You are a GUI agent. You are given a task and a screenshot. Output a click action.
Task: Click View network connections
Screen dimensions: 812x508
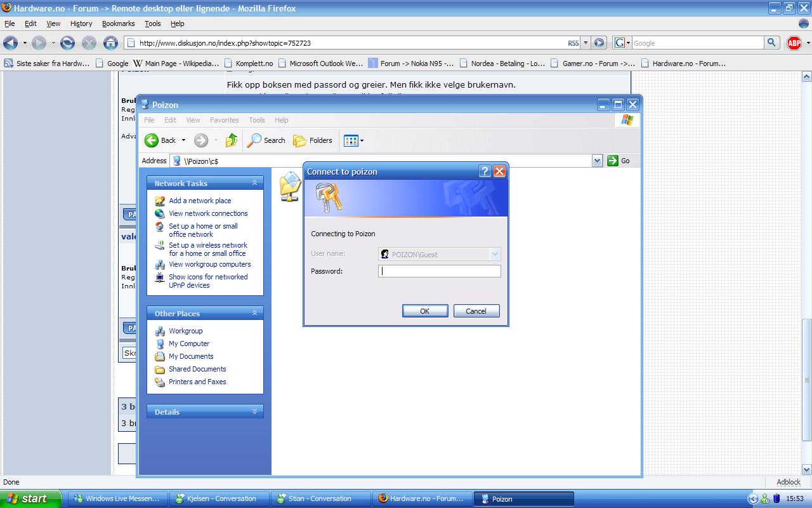click(208, 213)
